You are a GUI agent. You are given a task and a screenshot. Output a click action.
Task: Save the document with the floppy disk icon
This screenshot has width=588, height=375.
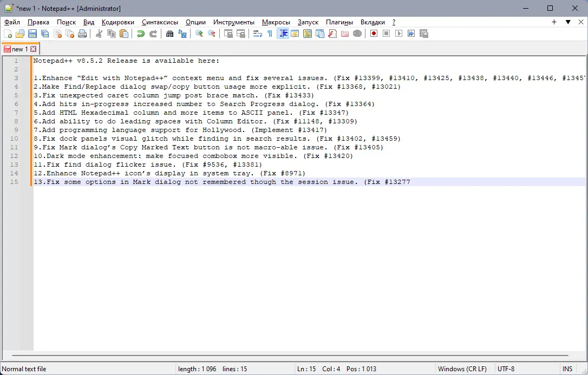point(32,34)
